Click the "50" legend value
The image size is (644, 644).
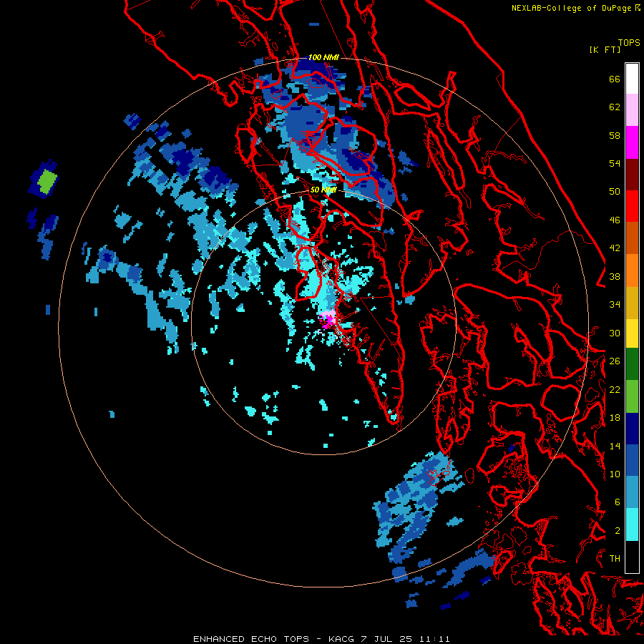click(x=615, y=192)
